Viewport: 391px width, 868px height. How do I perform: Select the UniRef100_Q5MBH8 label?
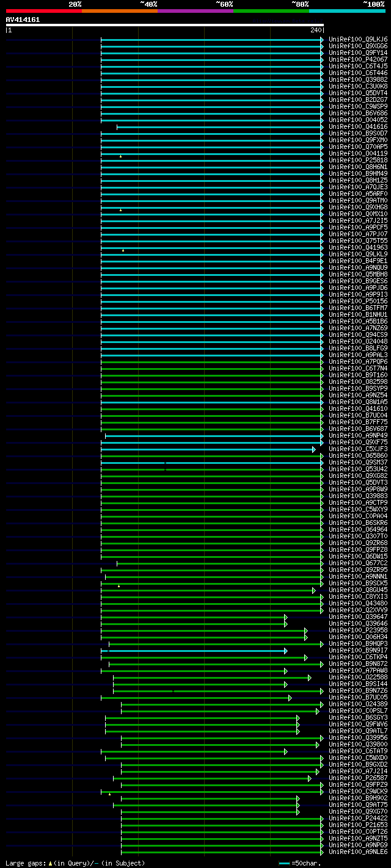point(358,274)
